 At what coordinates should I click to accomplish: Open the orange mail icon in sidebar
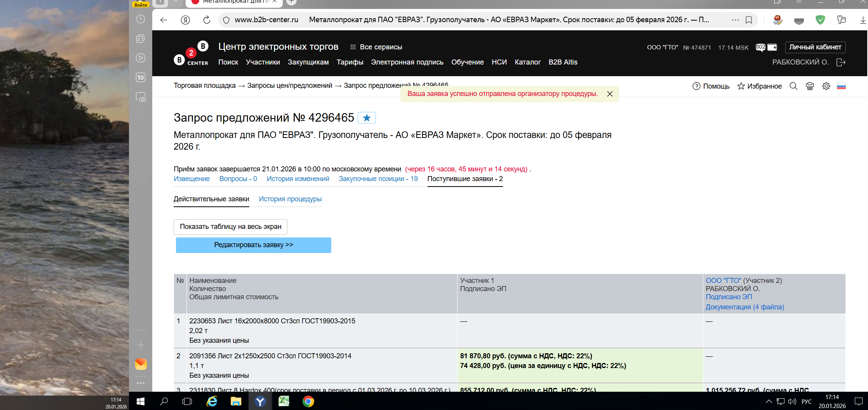(x=141, y=364)
